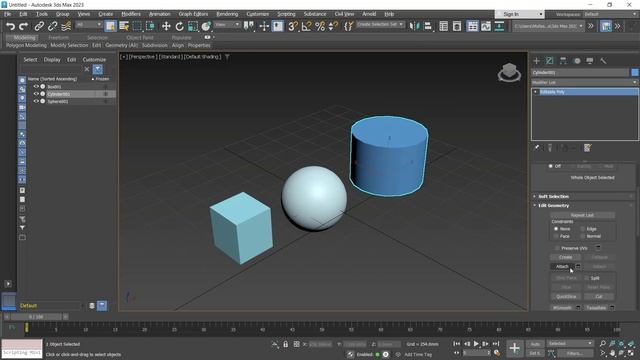Click the Repeat Last button
The width and height of the screenshot is (640, 360).
(x=582, y=215)
